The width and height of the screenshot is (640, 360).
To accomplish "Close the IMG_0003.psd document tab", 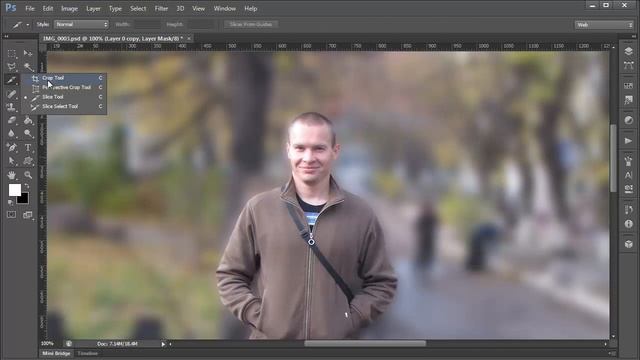I will (x=189, y=38).
